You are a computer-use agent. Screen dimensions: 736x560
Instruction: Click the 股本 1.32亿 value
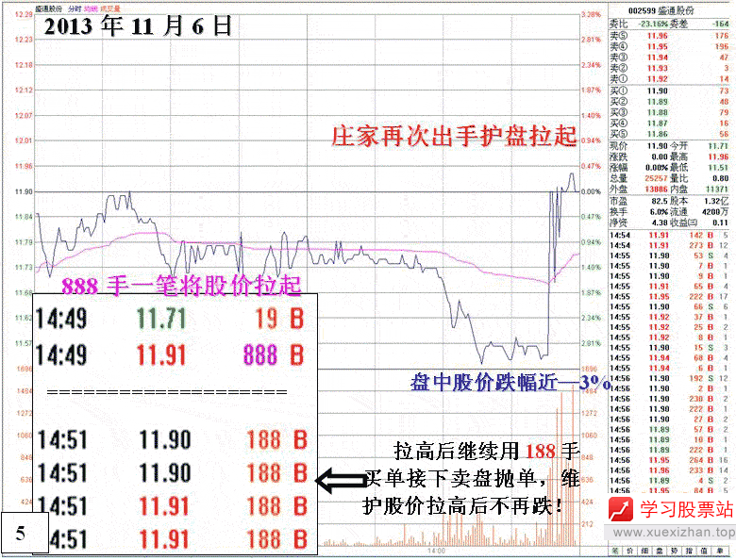(x=716, y=201)
